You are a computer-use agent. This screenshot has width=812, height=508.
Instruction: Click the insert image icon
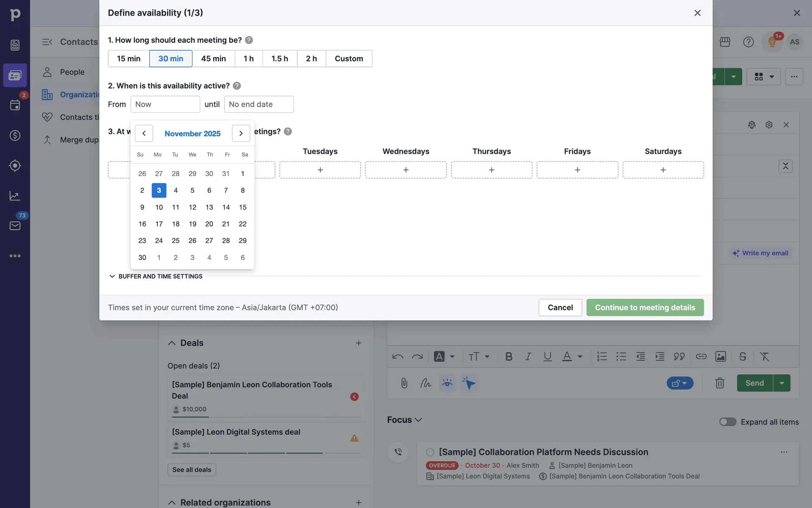click(720, 356)
